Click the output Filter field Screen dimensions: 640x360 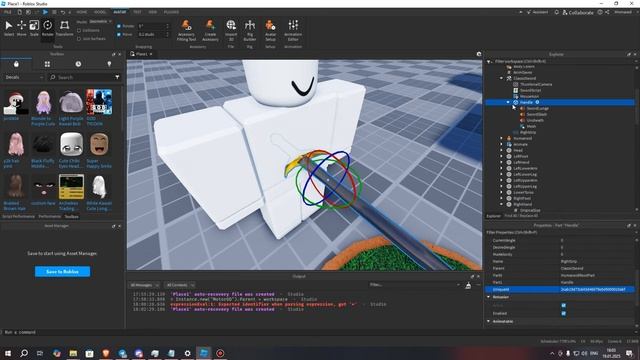(413, 285)
